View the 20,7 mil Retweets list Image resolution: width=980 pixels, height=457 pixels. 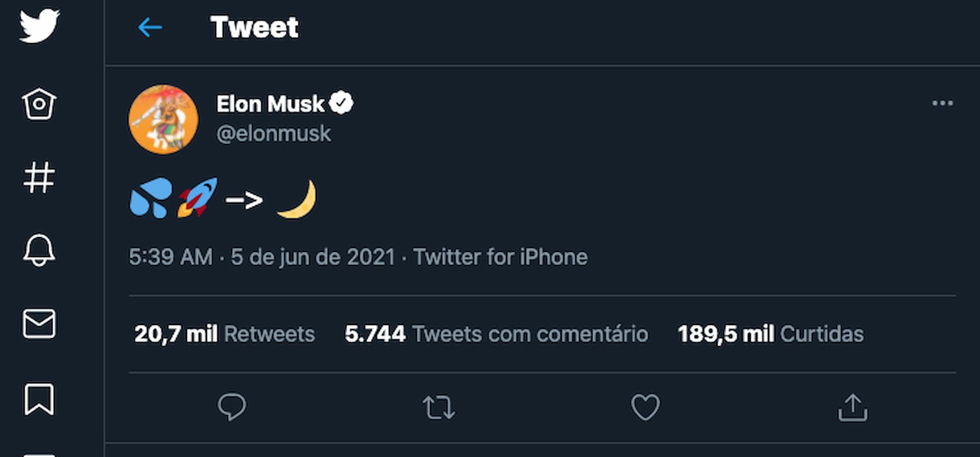coord(224,334)
